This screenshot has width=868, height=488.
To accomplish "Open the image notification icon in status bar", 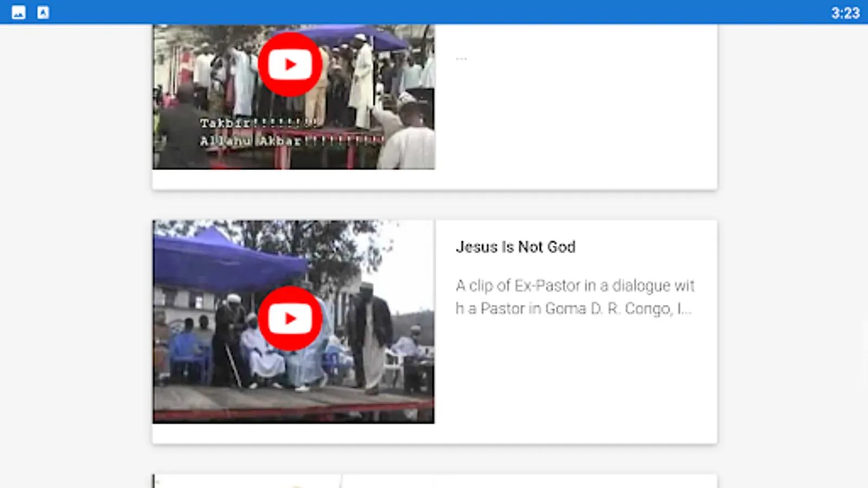I will point(18,12).
